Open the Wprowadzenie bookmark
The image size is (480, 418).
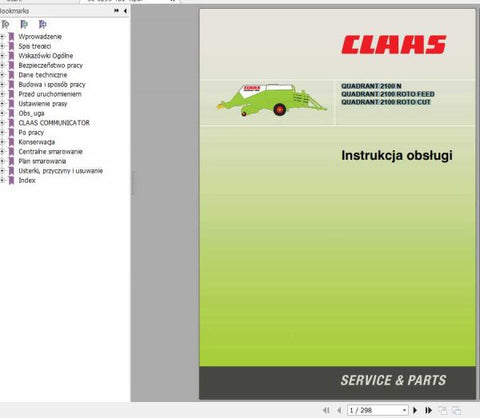[40, 36]
